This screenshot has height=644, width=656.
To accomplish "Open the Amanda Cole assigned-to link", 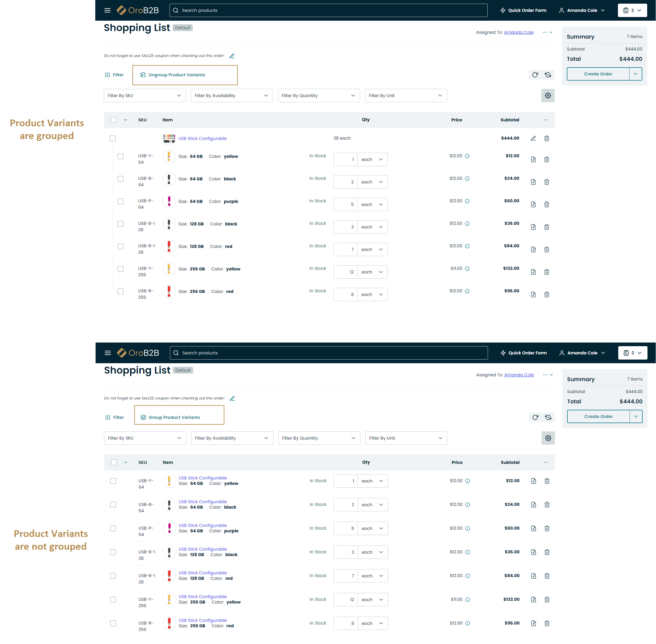I will pos(519,32).
